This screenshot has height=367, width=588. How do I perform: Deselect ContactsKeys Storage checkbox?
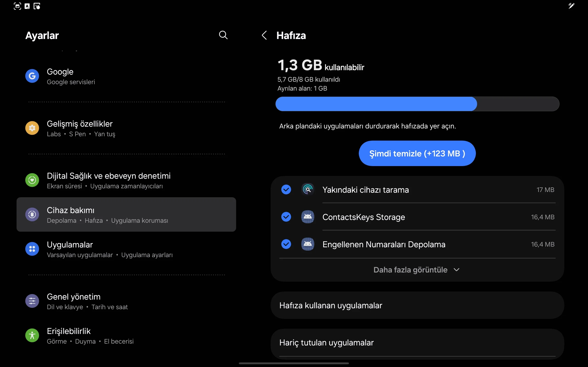(286, 217)
